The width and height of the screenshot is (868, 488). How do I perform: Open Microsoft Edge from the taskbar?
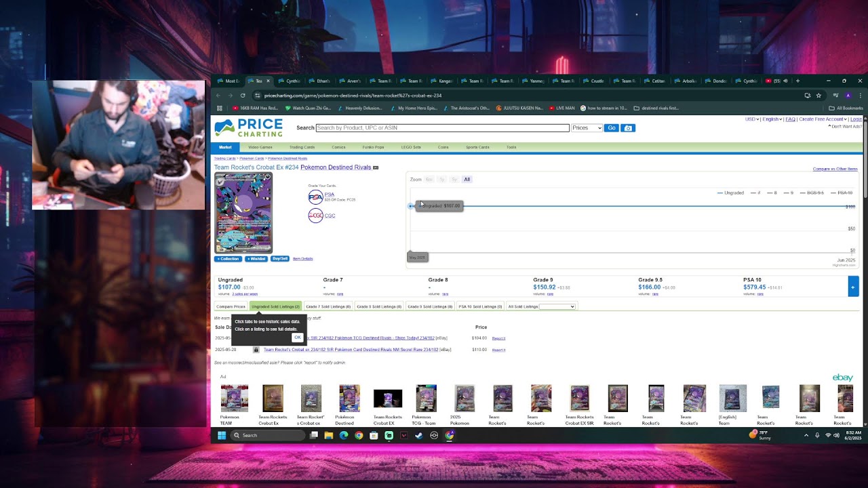tap(344, 435)
